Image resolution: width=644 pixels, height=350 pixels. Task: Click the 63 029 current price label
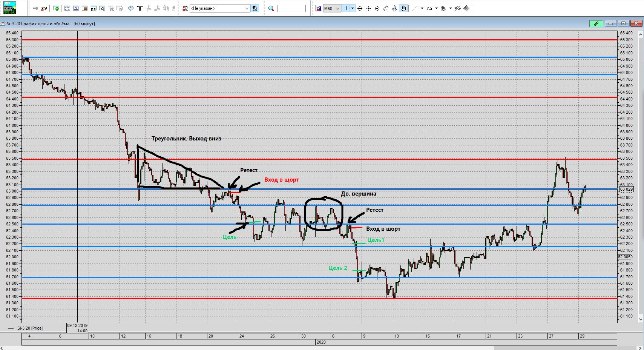click(x=626, y=189)
